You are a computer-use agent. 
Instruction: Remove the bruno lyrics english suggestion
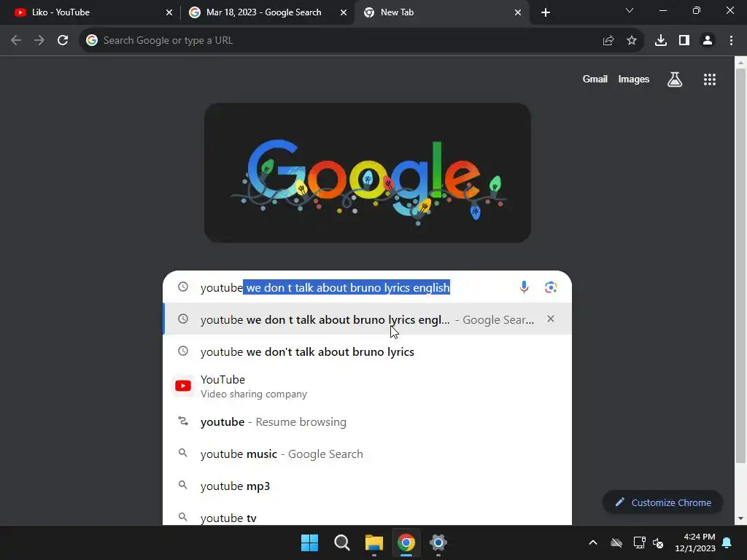pyautogui.click(x=551, y=319)
